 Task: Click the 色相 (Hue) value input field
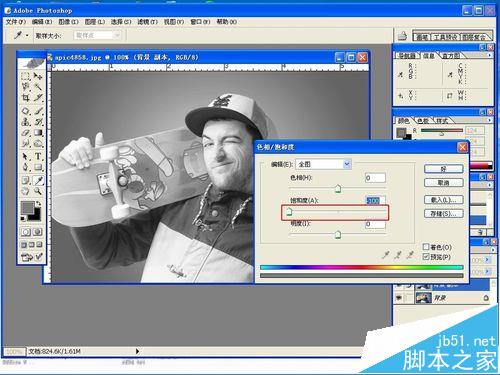[375, 178]
